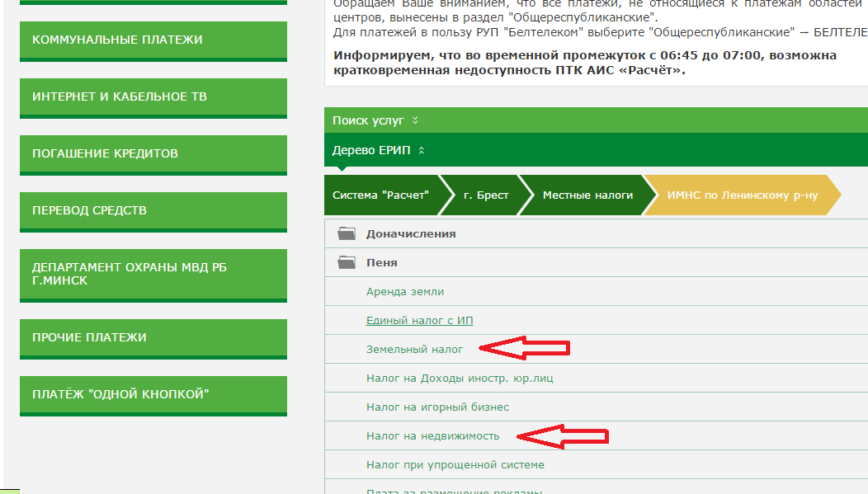Click Платёж "Одной кнопкой" button
This screenshot has width=868, height=494.
pos(153,395)
